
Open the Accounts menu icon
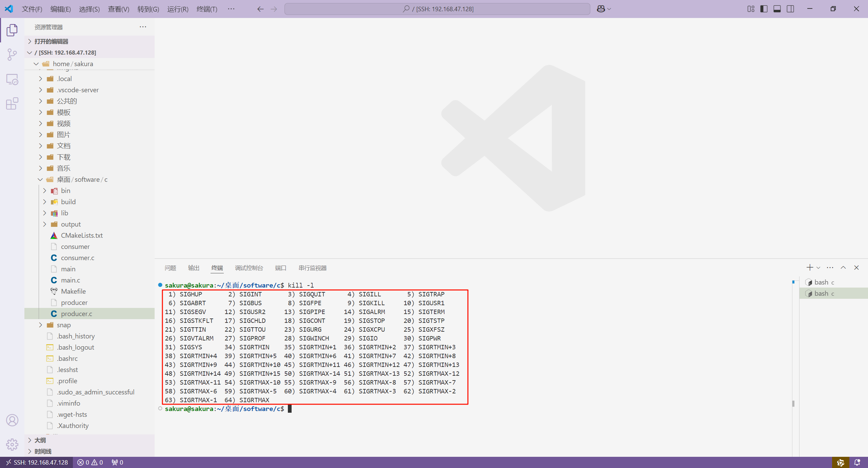click(12, 420)
